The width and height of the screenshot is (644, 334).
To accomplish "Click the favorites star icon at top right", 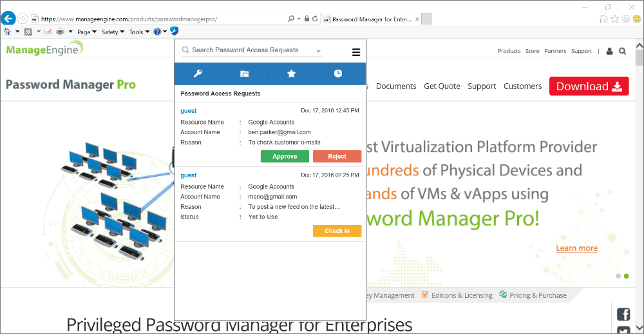I will (614, 19).
